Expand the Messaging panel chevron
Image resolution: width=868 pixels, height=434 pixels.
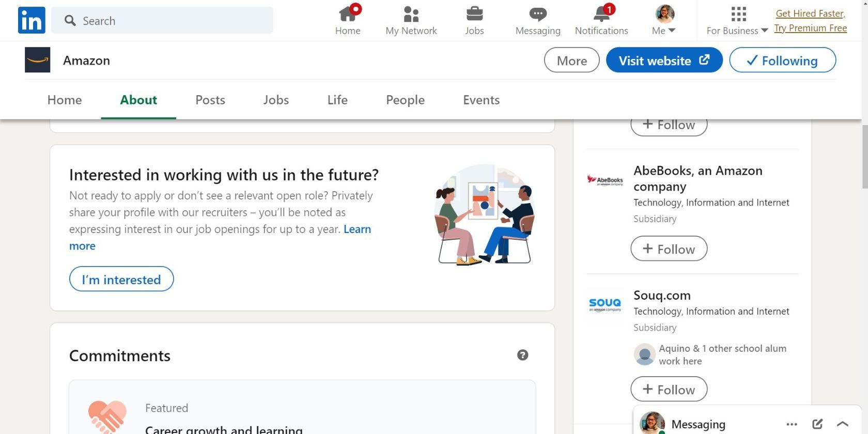842,424
